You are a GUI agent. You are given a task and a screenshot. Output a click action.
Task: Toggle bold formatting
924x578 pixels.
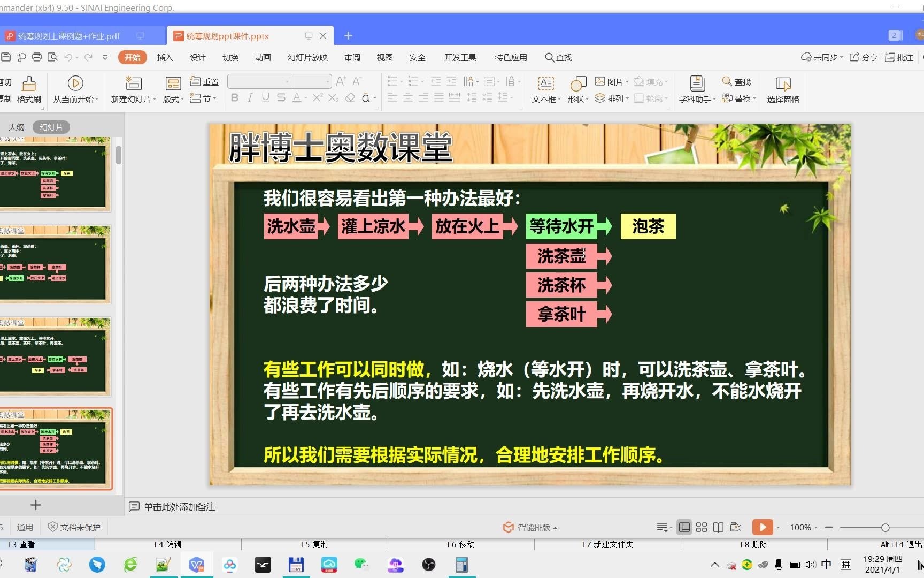[234, 97]
